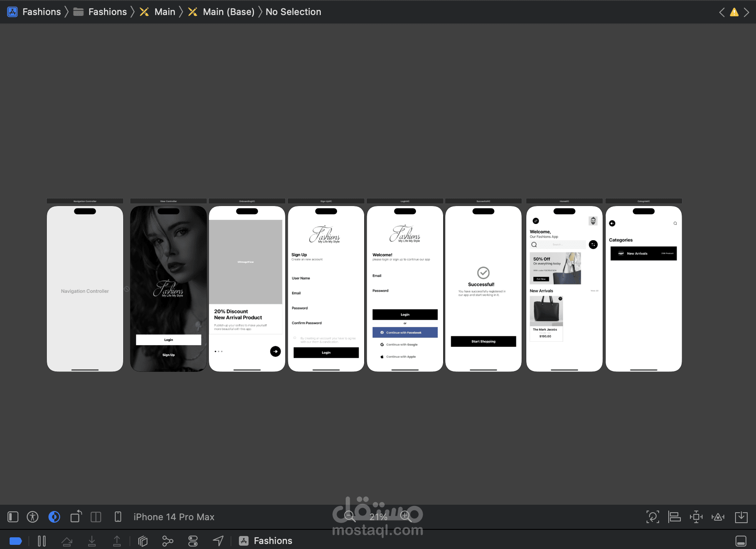Toggle light/dark appearance button
The width and height of the screenshot is (756, 549).
coord(54,517)
